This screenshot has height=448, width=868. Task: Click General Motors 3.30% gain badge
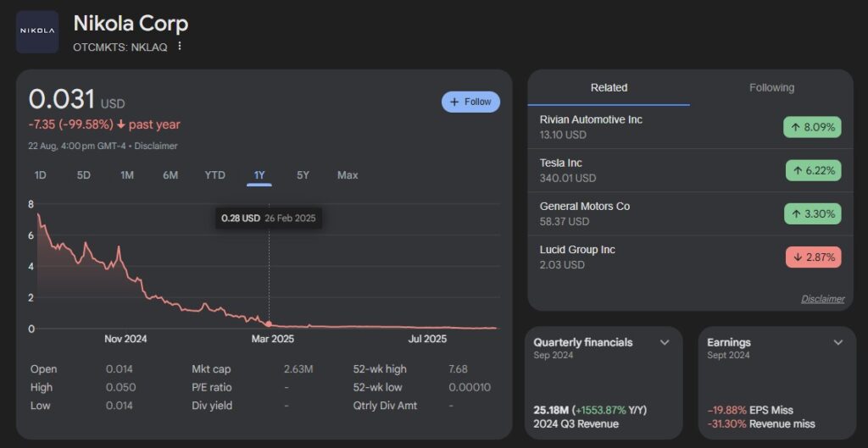click(x=812, y=213)
